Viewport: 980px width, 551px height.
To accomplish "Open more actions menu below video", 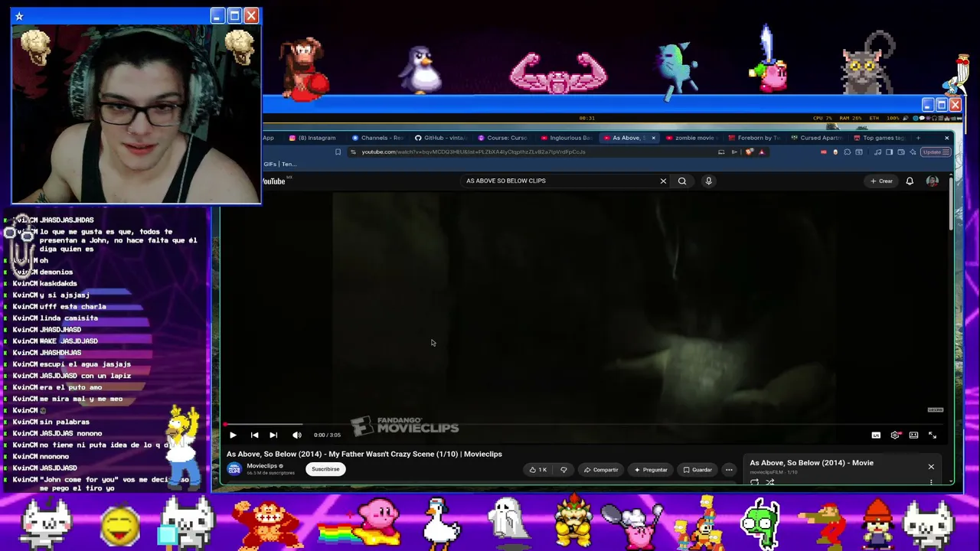I will 729,470.
